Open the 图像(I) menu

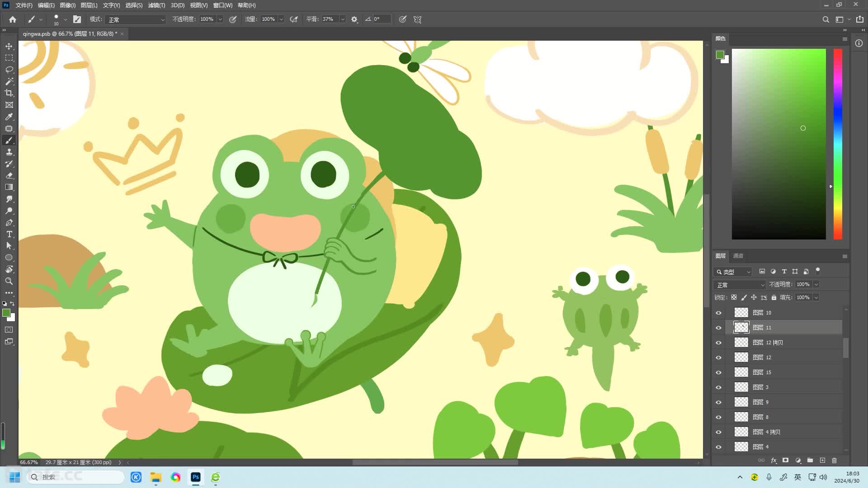pos(68,5)
